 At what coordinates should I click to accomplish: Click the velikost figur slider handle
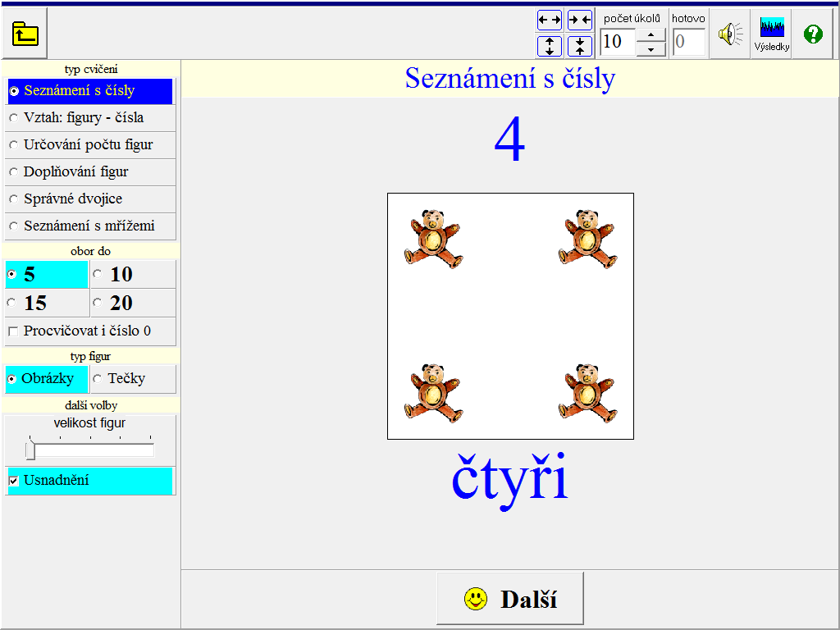pyautogui.click(x=30, y=450)
